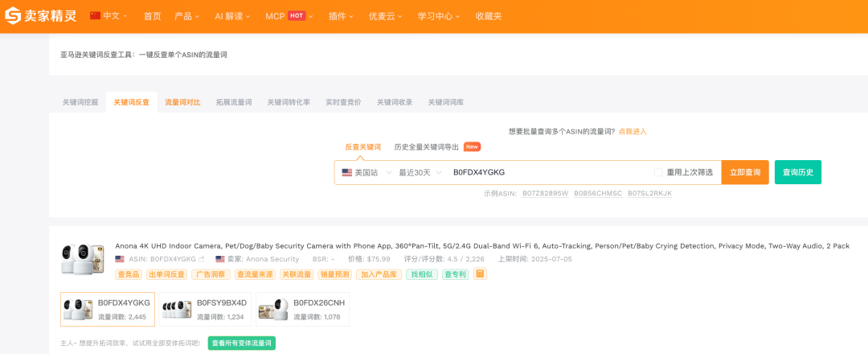Select the 关键词反查 tab
The height and width of the screenshot is (354, 868).
[131, 102]
